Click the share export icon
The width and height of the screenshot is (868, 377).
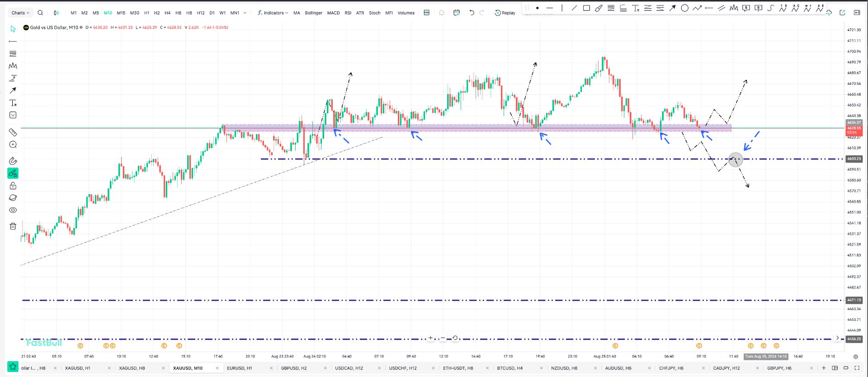(842, 13)
